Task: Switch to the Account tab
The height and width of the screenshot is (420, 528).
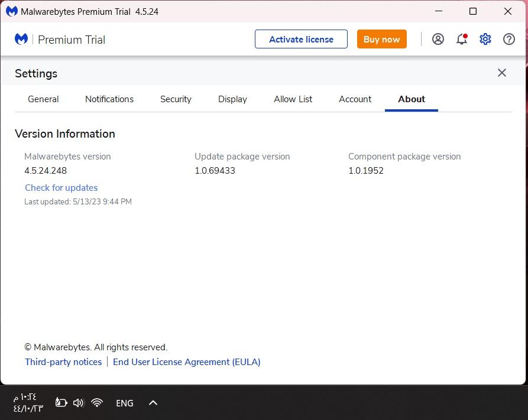Action: 355,99
